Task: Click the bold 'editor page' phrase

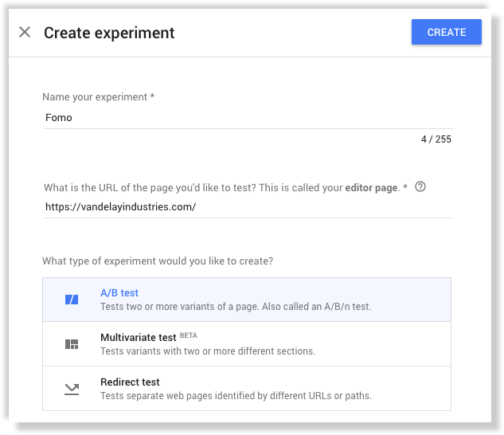Action: tap(371, 187)
